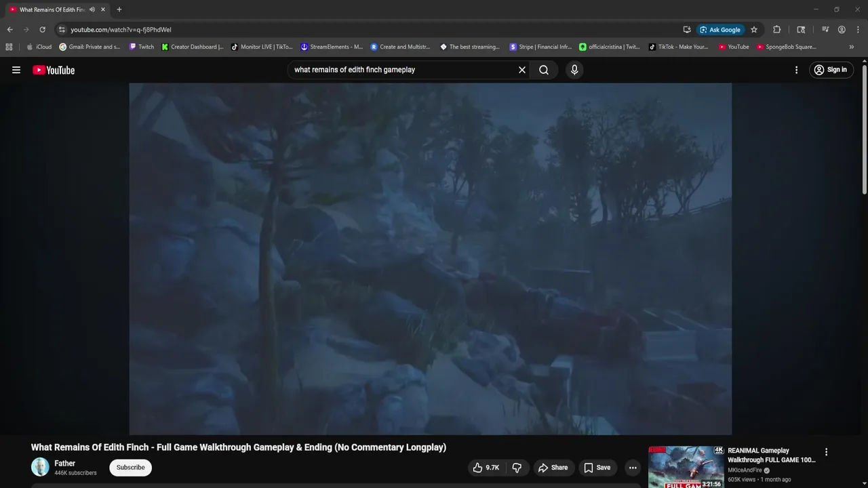Image resolution: width=868 pixels, height=488 pixels.
Task: Subscribe to the Father channel
Action: [x=130, y=468]
